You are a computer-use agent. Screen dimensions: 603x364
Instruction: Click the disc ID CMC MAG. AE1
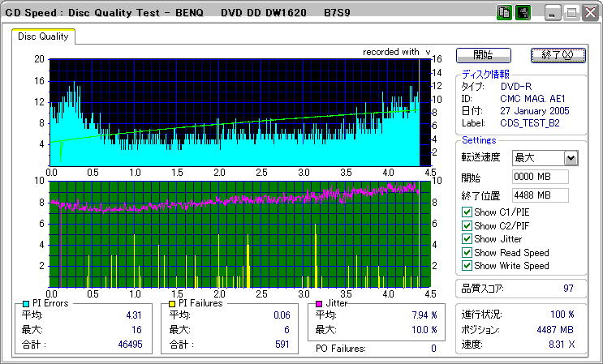click(532, 99)
